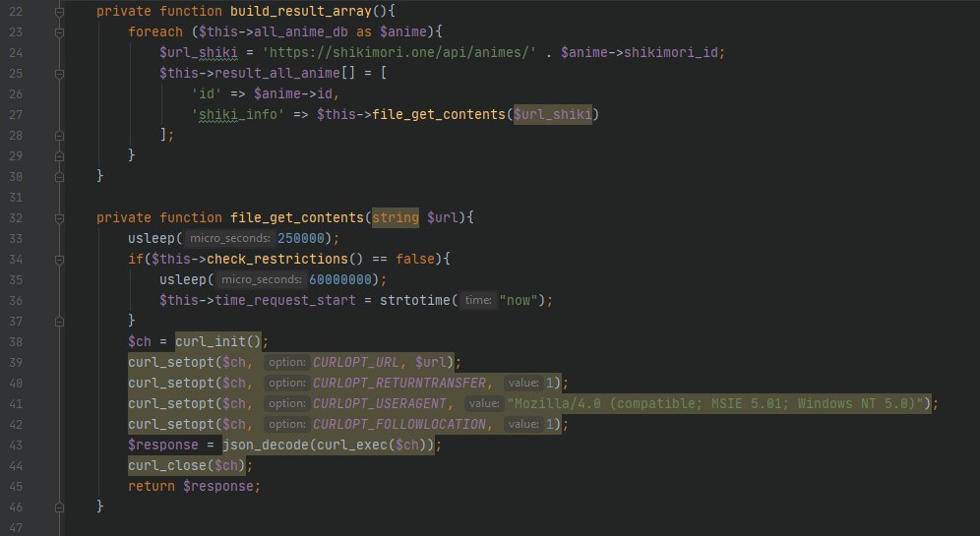Collapse the file_get_contents function fold on line 32
This screenshot has height=536, width=980.
59,218
